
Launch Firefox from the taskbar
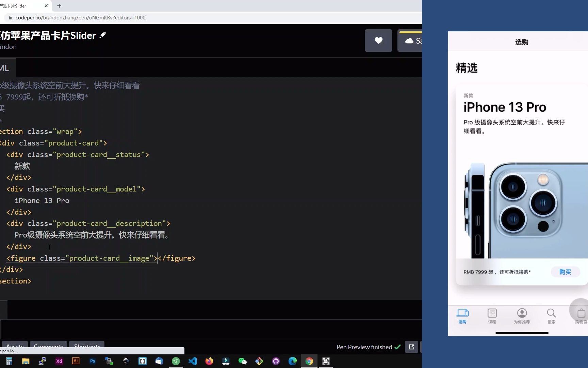(x=209, y=361)
